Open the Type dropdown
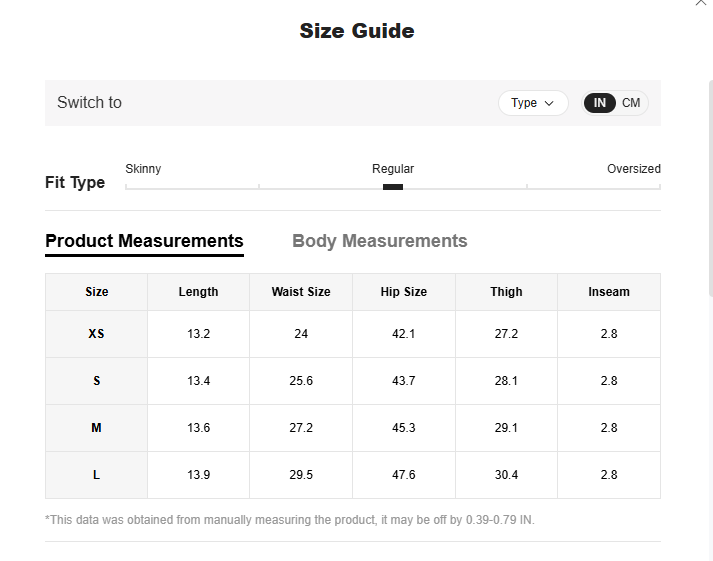713x561 pixels. [x=533, y=103]
